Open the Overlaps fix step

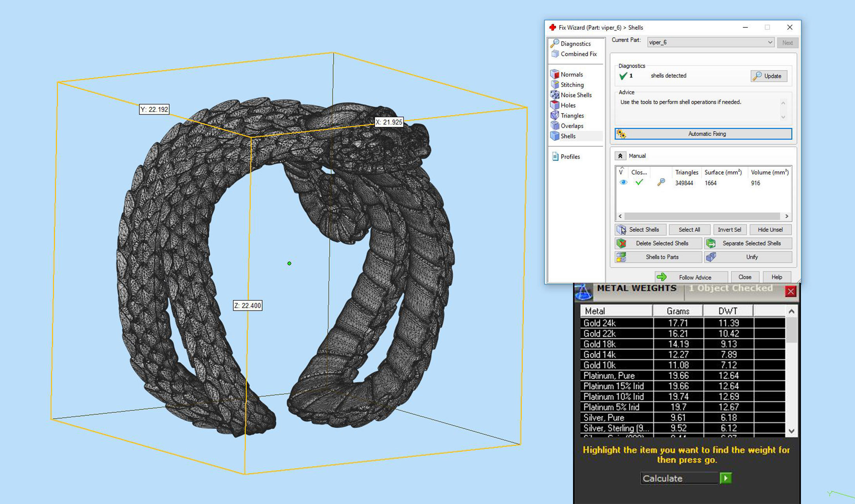[567, 126]
